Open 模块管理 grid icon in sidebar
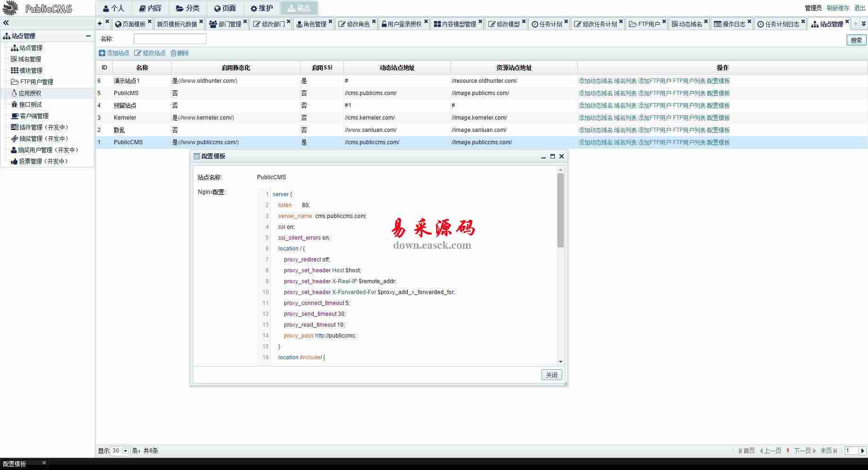The height and width of the screenshot is (470, 868). coord(15,70)
